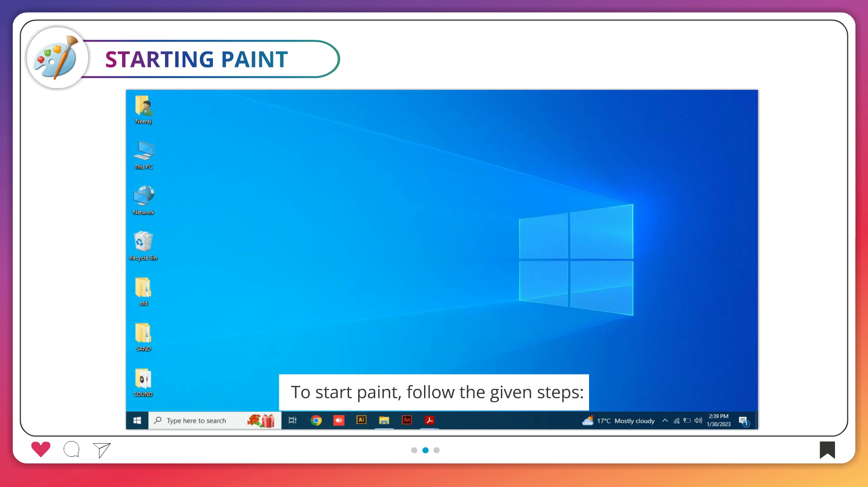Click the volume speaker tray icon

698,421
